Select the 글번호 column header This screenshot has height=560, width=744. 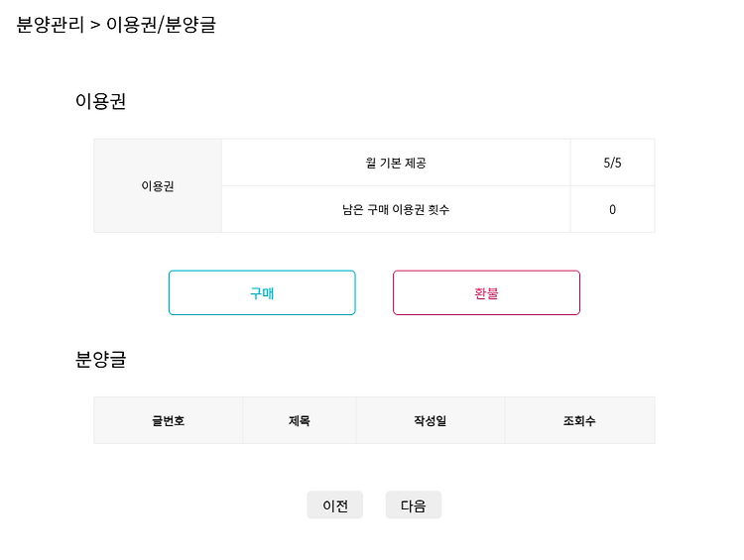point(168,420)
